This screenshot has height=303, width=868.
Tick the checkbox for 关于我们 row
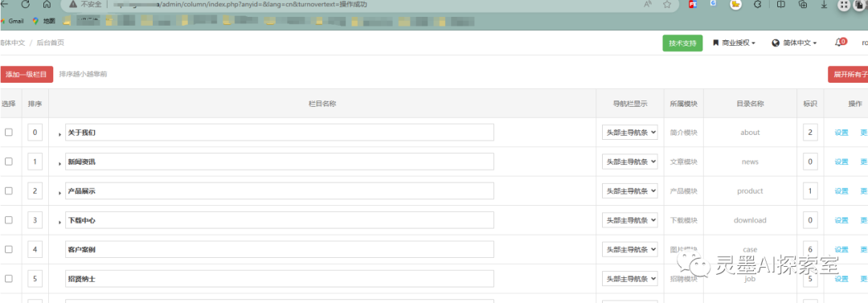(8, 133)
